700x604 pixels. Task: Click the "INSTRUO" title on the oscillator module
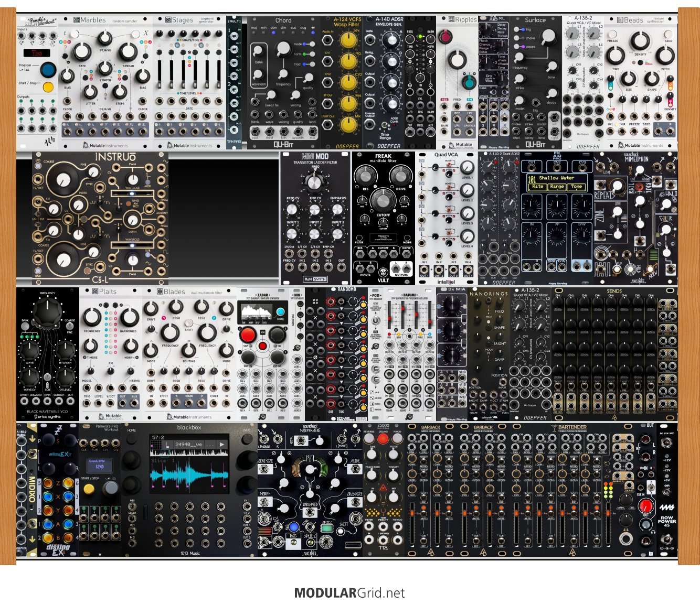tap(115, 157)
